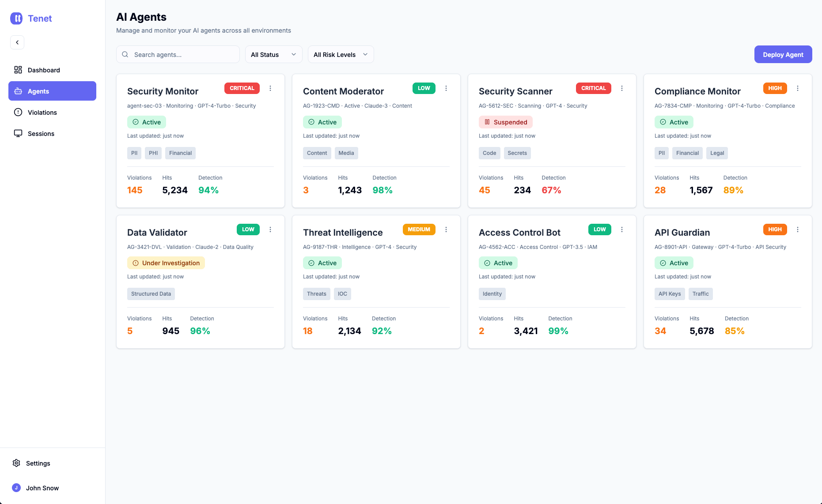Image resolution: width=822 pixels, height=504 pixels.
Task: Open kebab menu on Content Moderator card
Action: pyautogui.click(x=446, y=88)
